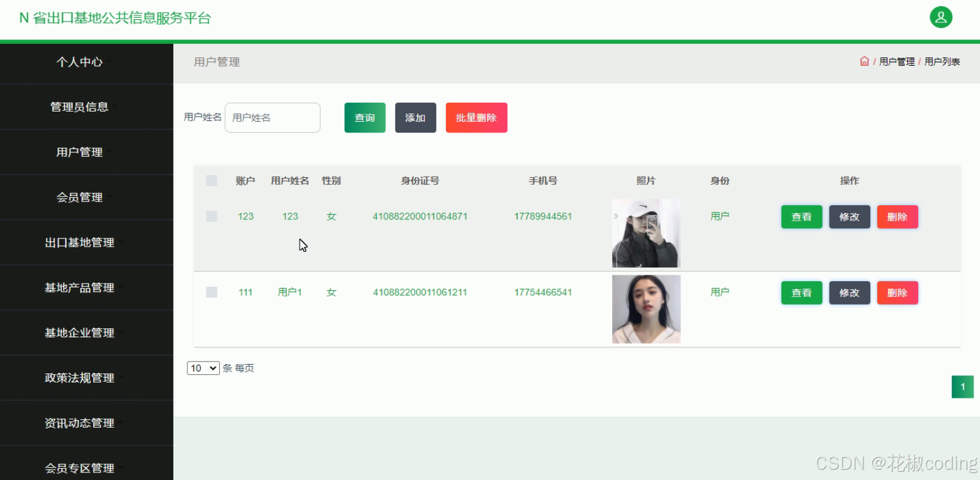
Task: Click the 账户 column header
Action: pyautogui.click(x=245, y=180)
